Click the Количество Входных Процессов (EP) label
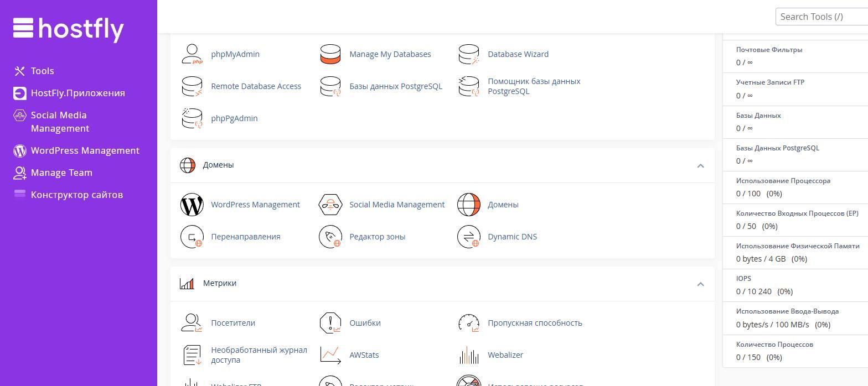The width and height of the screenshot is (868, 386). [x=797, y=213]
